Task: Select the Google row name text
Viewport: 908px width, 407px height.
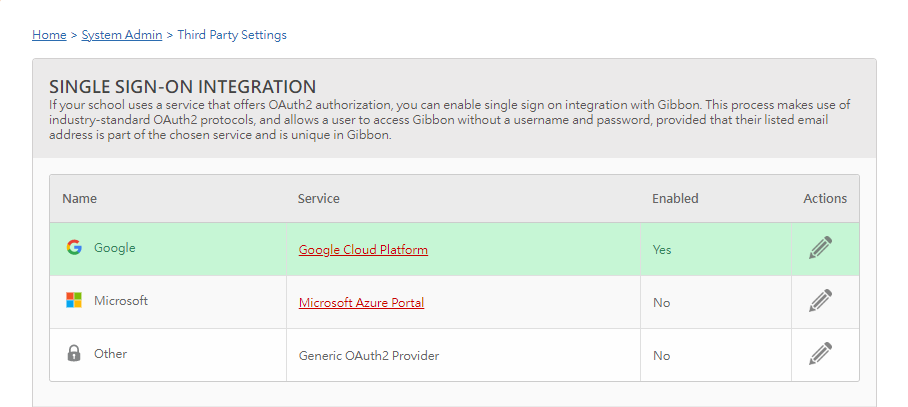Action: pos(115,248)
